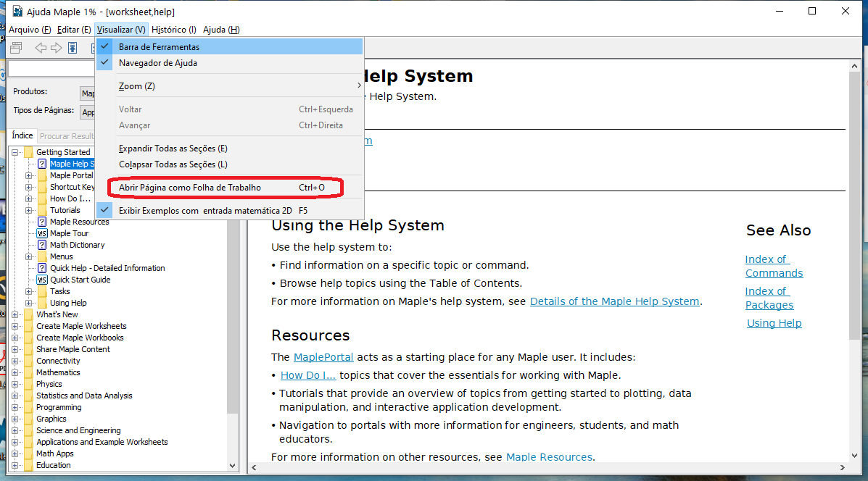The image size is (868, 481).
Task: Open the Index of Commands link
Action: (774, 266)
